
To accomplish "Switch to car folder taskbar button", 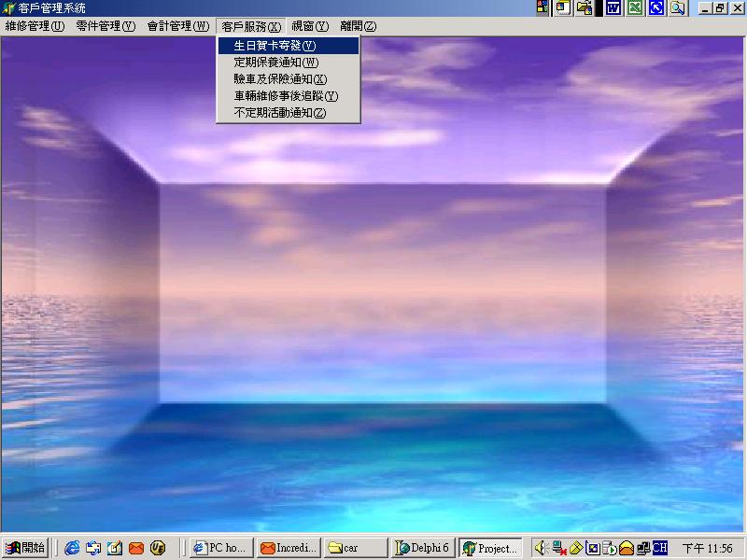I will point(356,548).
